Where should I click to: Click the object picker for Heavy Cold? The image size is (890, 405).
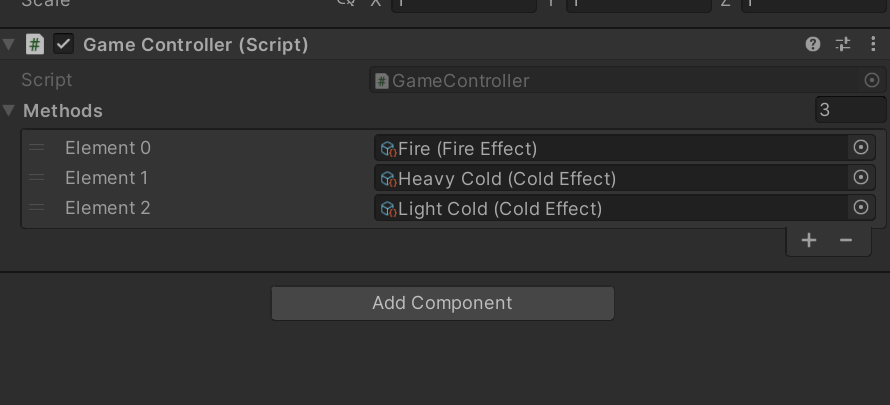(860, 178)
